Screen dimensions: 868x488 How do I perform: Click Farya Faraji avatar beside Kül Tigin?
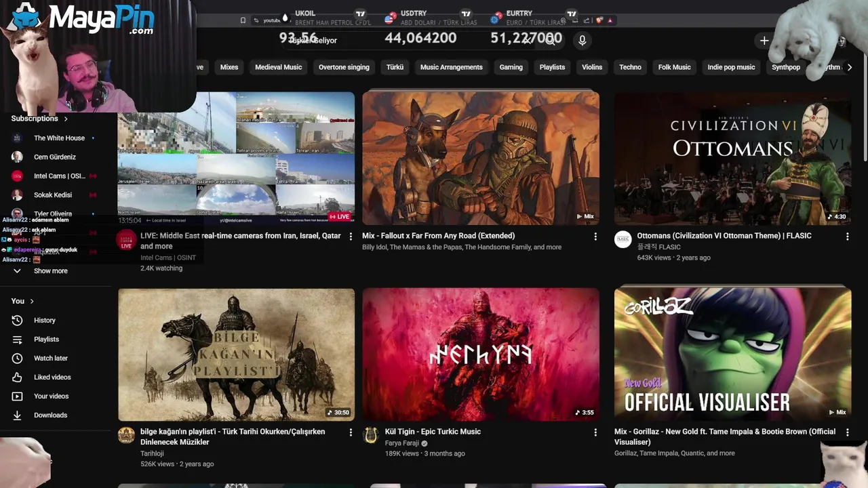[370, 435]
